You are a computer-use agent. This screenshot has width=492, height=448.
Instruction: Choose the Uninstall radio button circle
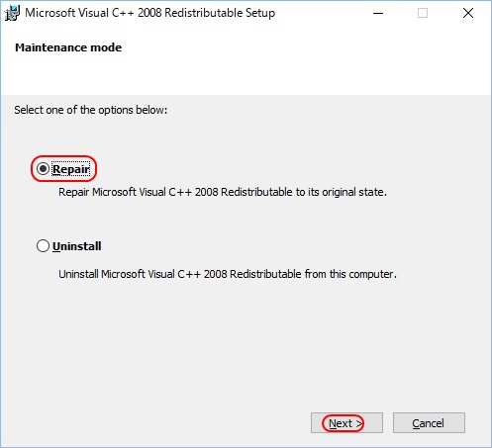pyautogui.click(x=43, y=246)
